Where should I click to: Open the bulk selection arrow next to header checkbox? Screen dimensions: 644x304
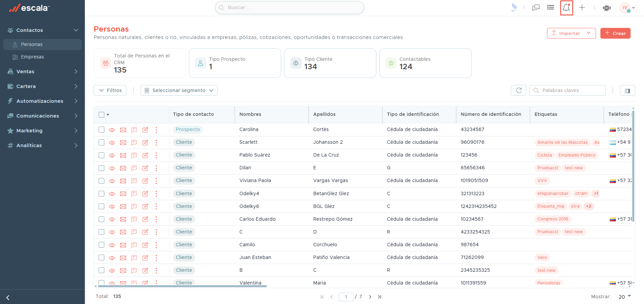click(108, 115)
